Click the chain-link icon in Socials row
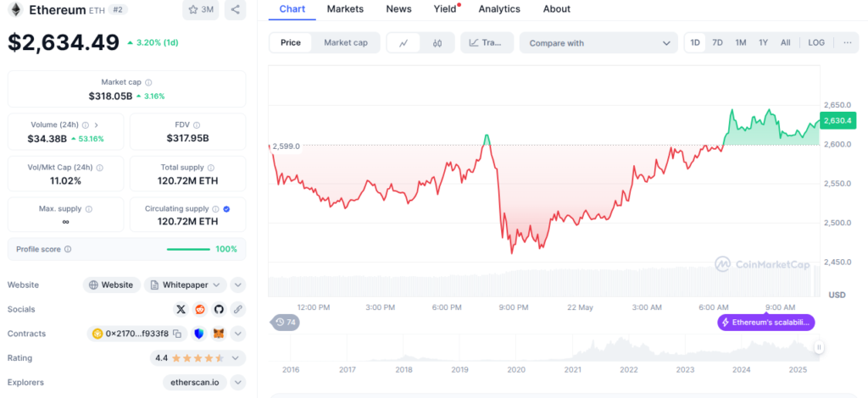This screenshot has height=398, width=868. (237, 310)
